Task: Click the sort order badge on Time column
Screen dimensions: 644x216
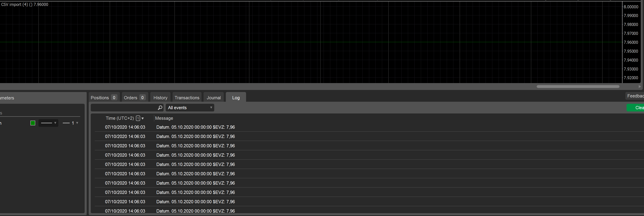Action: 138,118
